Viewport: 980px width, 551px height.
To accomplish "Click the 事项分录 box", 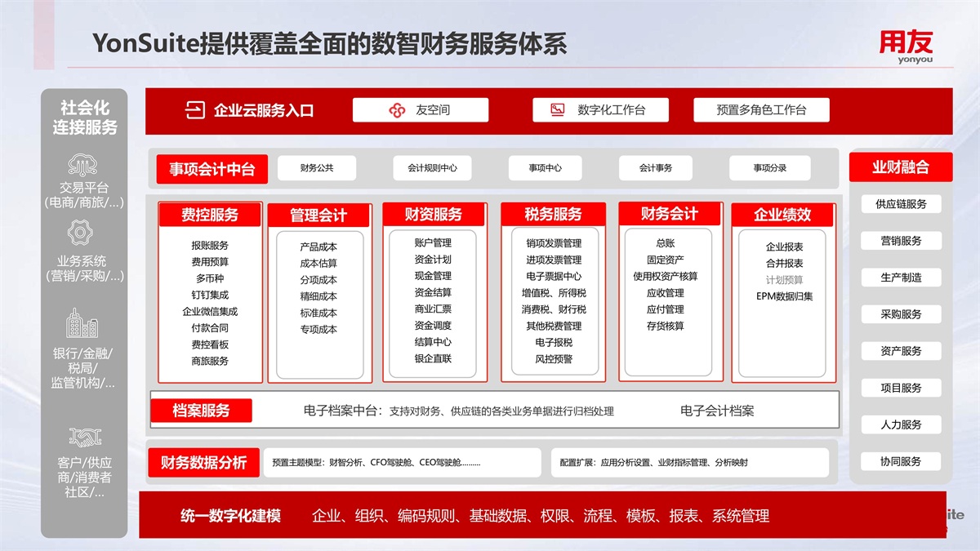I will pos(769,168).
